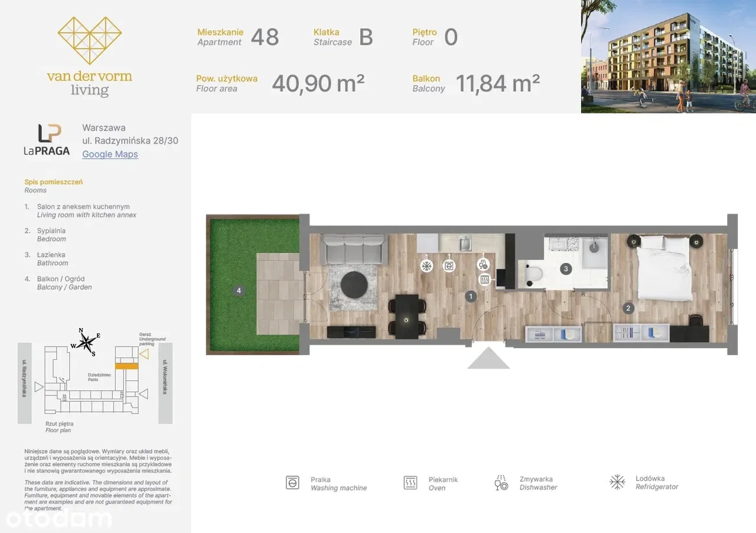The image size is (756, 533).
Task: Click room marker 3 in the bathroom
Action: [x=566, y=269]
